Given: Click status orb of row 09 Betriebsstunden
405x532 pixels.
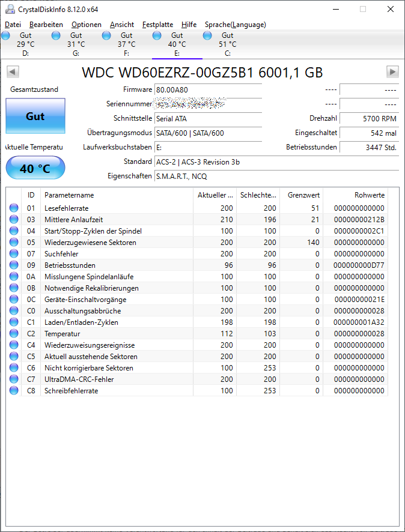Looking at the screenshot, I should point(14,265).
